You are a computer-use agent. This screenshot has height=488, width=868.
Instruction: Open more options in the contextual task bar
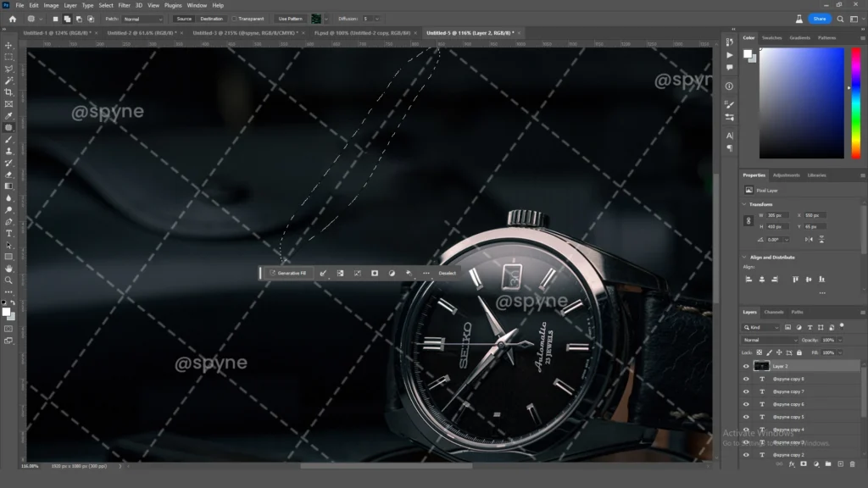(426, 273)
